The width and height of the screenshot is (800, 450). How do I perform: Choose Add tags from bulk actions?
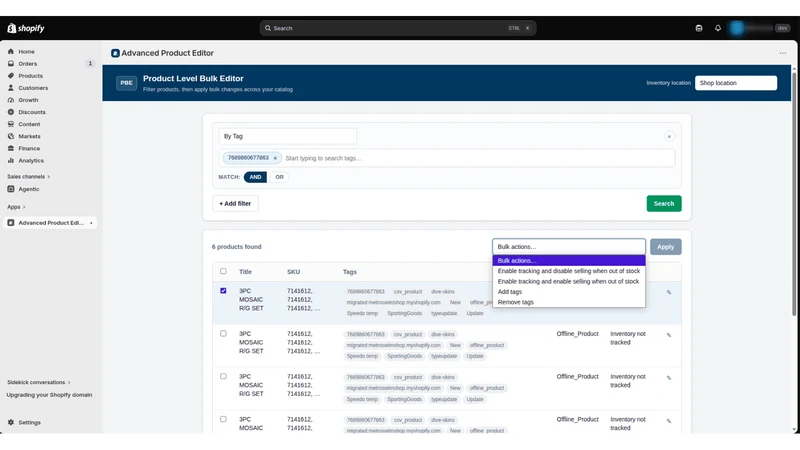tap(568, 292)
